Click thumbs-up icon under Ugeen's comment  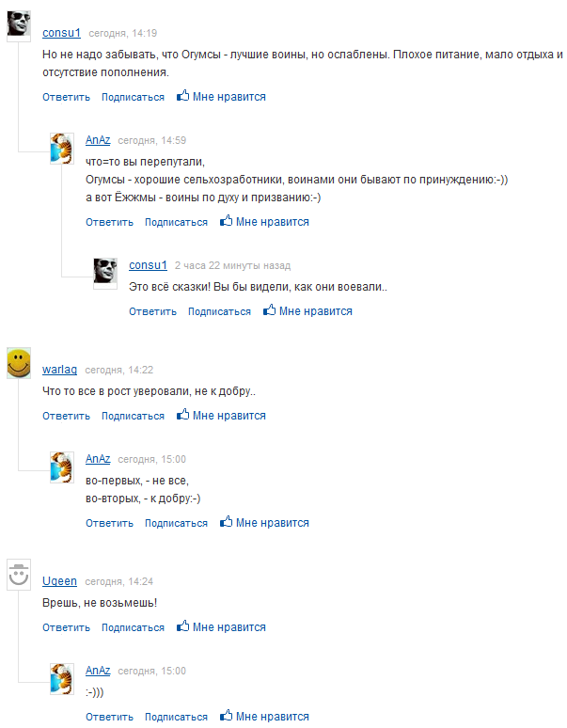point(182,626)
